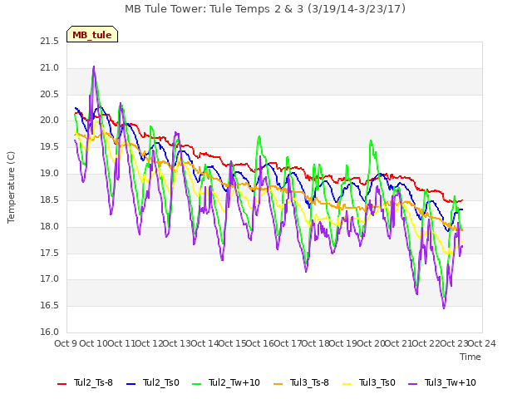Click the Oct 18 x-axis tick label
Viewport: 532px width, 399px height.
coord(316,343)
